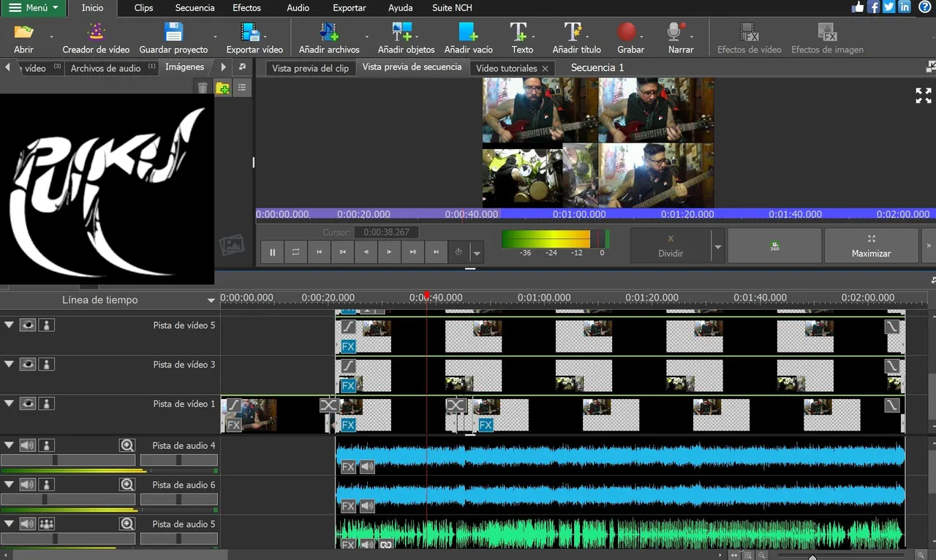Click the thumbs-up like icon
The width and height of the screenshot is (936, 560).
click(x=858, y=7)
